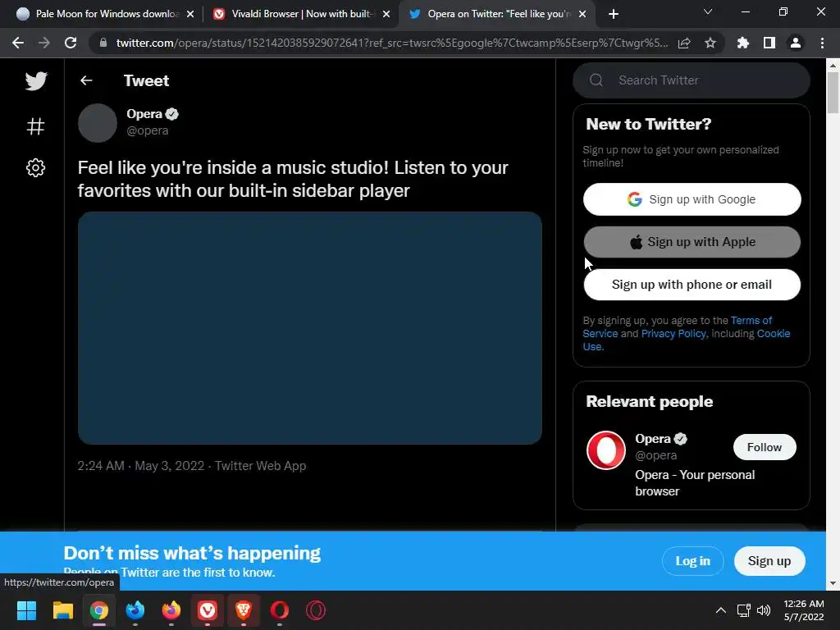The image size is (840, 630).
Task: Open the Terms of Service link
Action: click(x=751, y=321)
